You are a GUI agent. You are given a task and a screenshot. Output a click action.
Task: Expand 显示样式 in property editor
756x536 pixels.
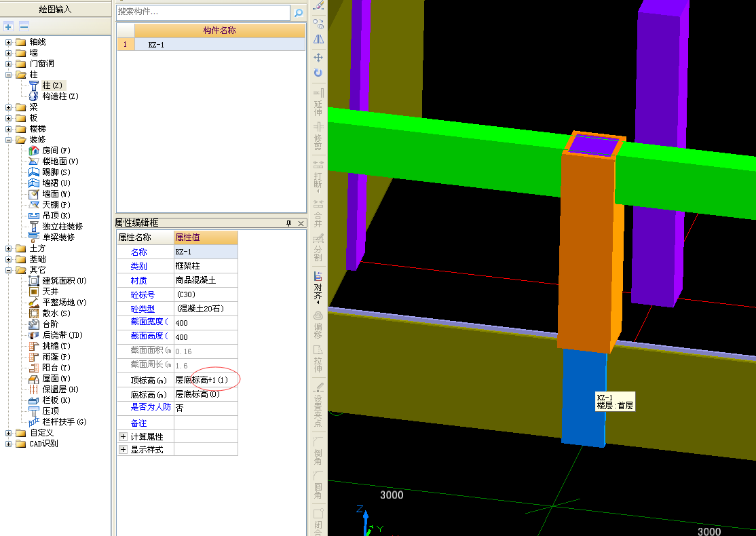[123, 450]
